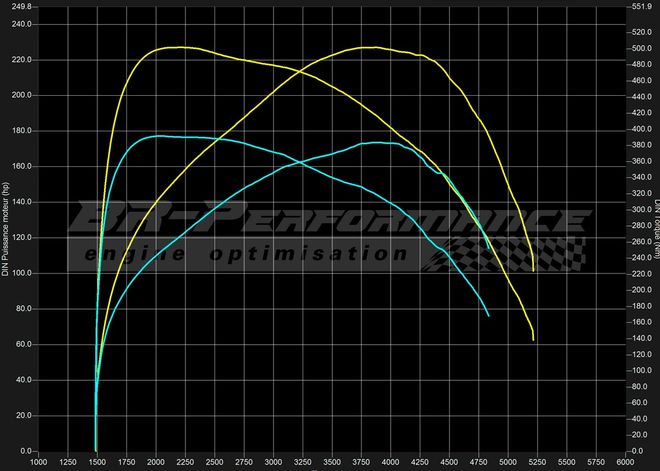Click the yellow power curve peak near 3750 rpm

tap(370, 47)
